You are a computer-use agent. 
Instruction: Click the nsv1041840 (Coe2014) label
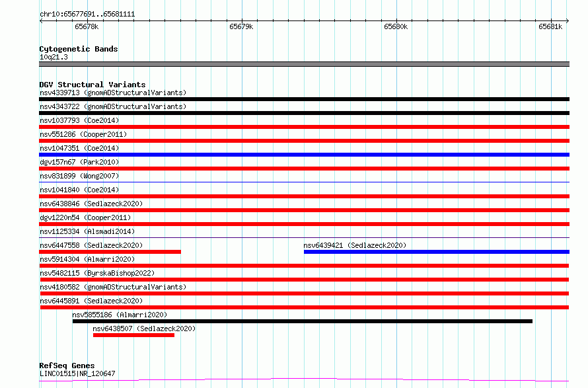[79, 190]
